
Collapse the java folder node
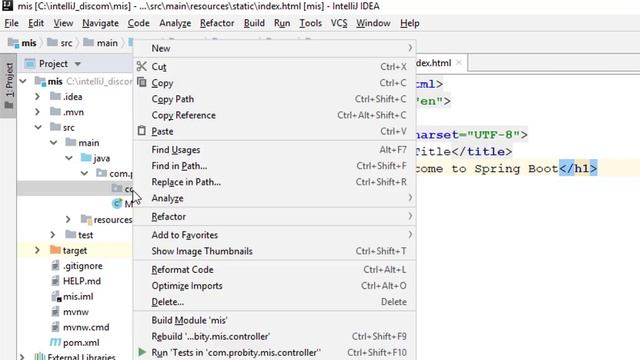point(69,158)
